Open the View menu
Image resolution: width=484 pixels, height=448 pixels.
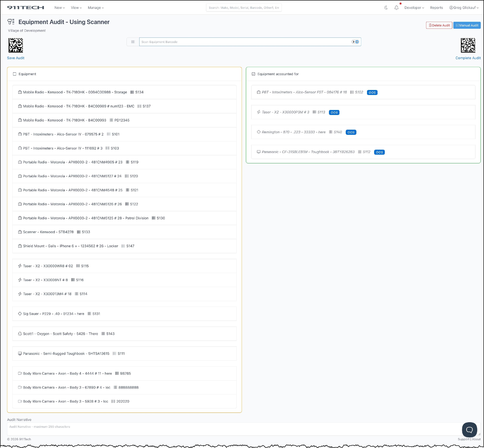tap(76, 8)
